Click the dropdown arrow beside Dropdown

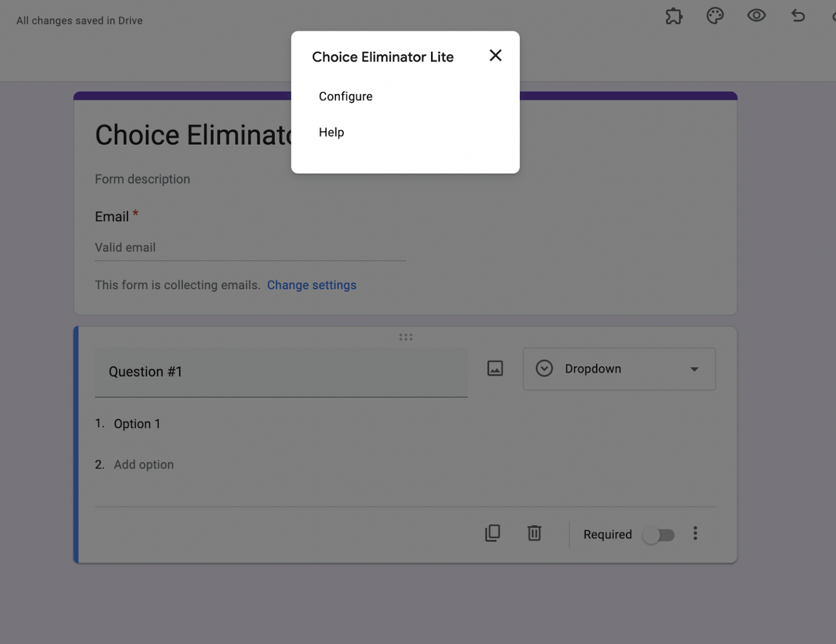click(694, 369)
